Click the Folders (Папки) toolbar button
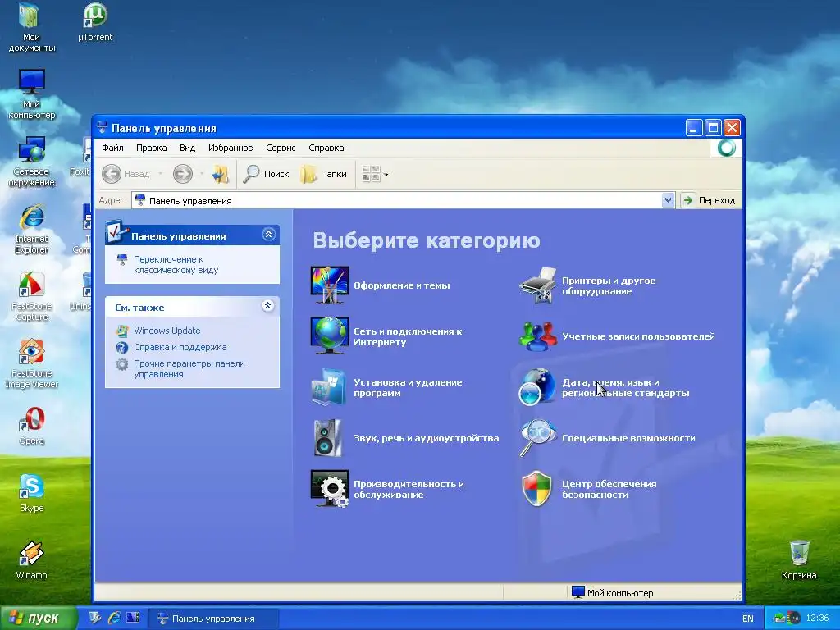Image resolution: width=840 pixels, height=630 pixels. coord(323,174)
